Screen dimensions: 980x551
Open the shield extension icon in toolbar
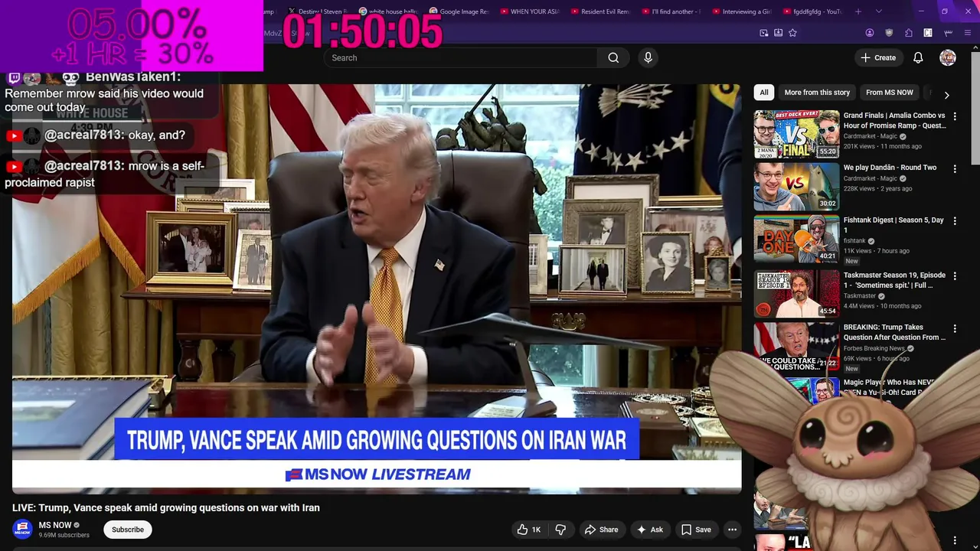click(x=889, y=33)
